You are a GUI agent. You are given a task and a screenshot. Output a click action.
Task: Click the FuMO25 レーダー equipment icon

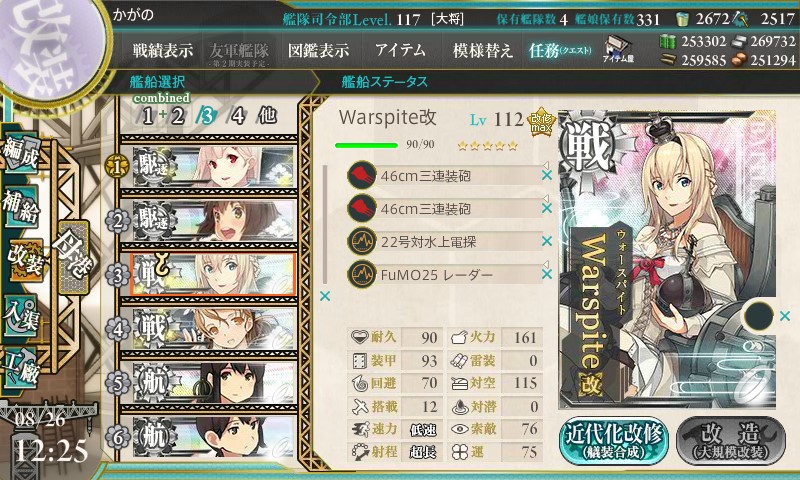point(361,274)
